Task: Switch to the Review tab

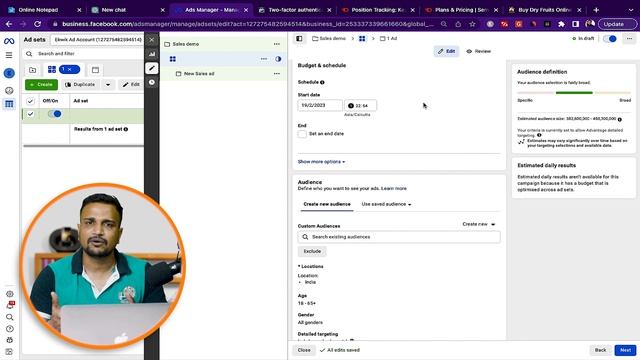Action: pos(478,51)
